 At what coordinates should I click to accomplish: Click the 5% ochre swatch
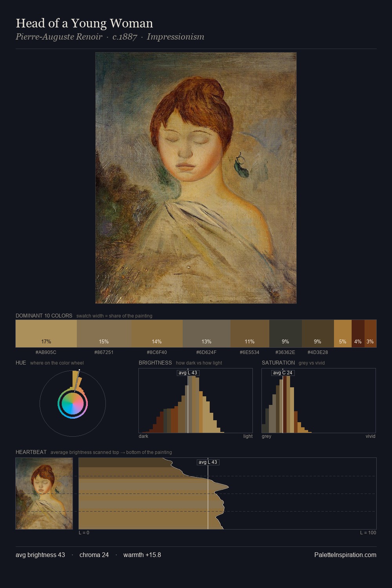pos(343,334)
